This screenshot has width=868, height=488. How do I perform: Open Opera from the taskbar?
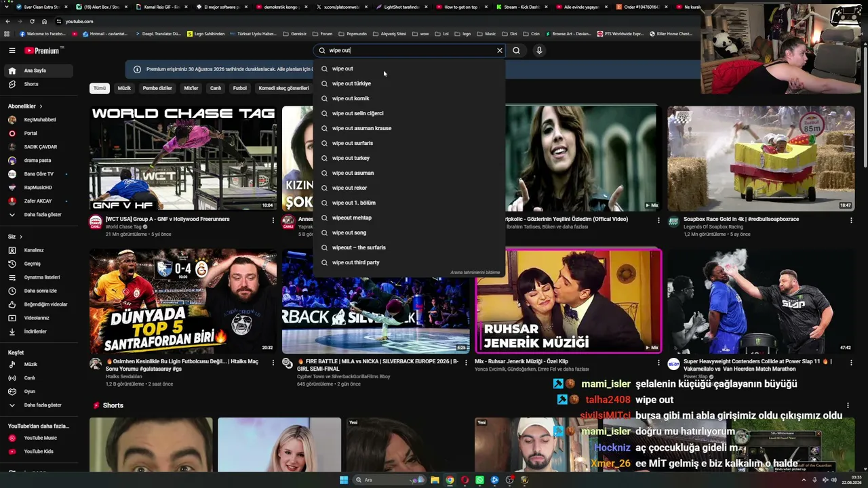[x=465, y=480]
